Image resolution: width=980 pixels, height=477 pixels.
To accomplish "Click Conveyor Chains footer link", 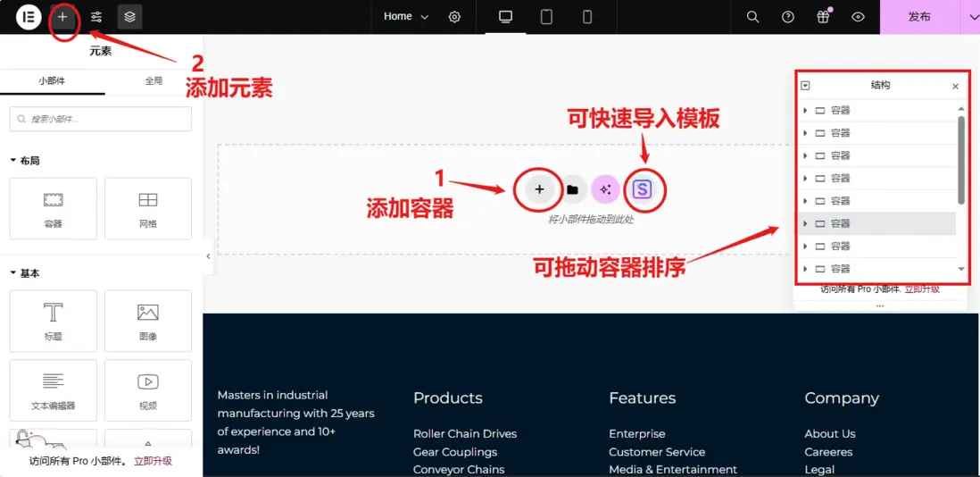I will click(x=459, y=470).
